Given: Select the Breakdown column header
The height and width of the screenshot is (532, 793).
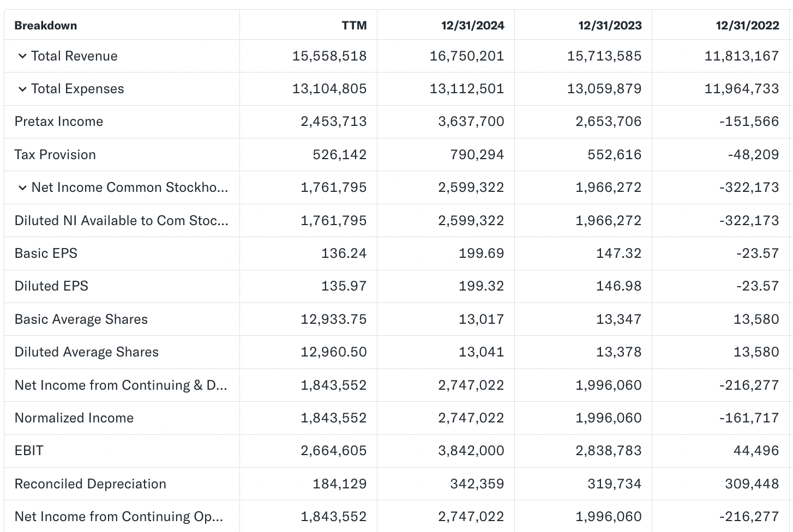Looking at the screenshot, I should (46, 26).
